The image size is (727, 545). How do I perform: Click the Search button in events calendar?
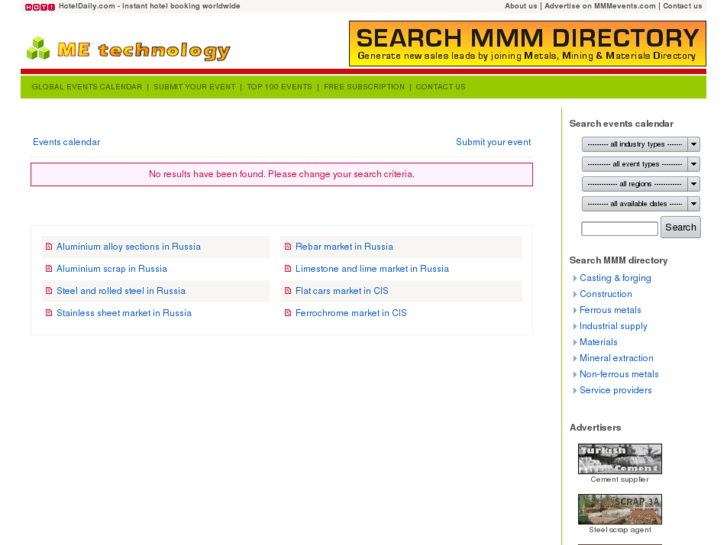681,227
